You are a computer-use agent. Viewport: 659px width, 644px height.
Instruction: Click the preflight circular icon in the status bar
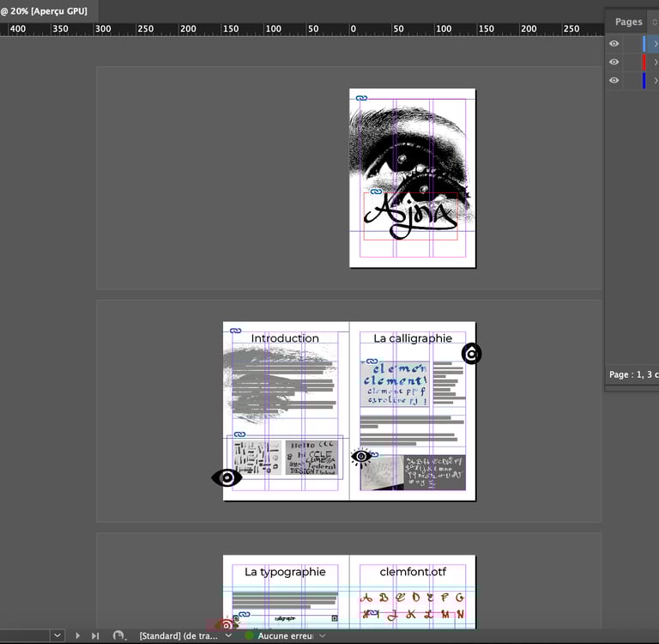(118, 635)
